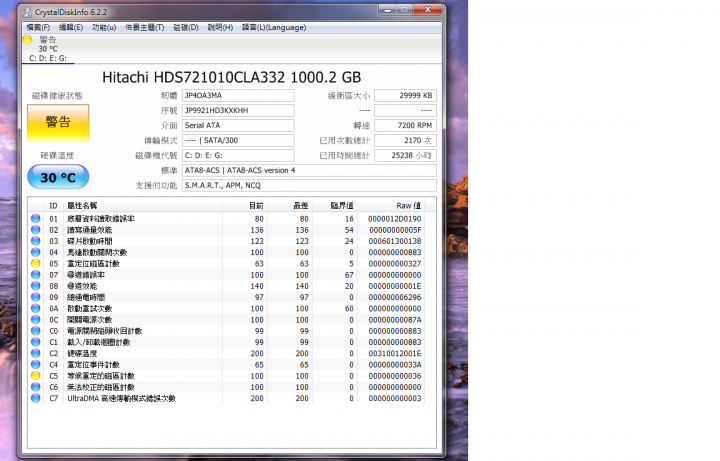Click the blue status orb for attribute 02
The image size is (720, 461).
click(35, 230)
